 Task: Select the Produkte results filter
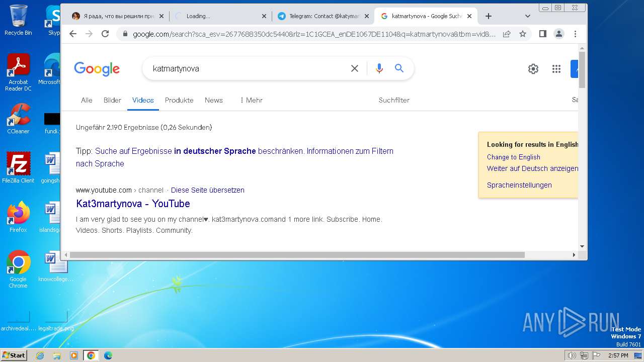[x=179, y=100]
